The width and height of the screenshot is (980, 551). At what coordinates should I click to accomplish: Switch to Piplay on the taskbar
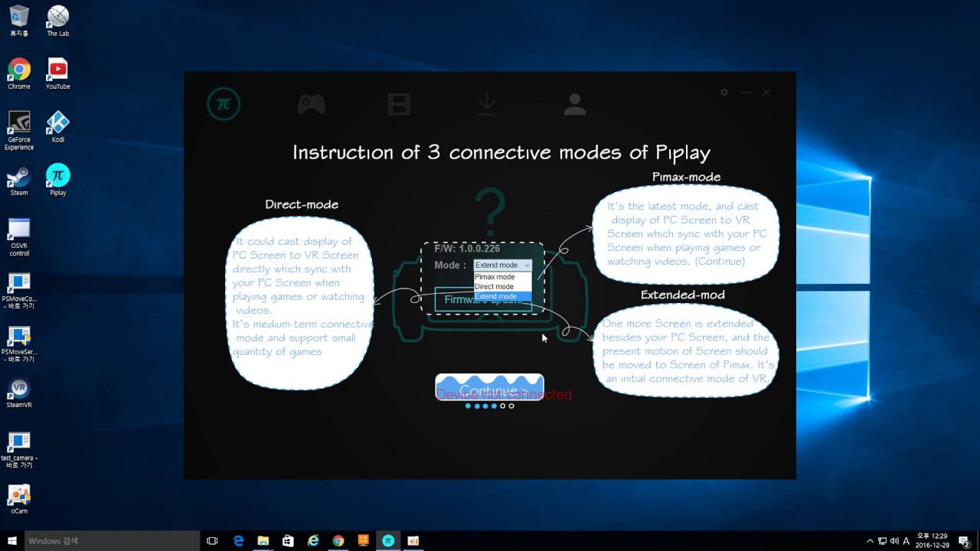[388, 541]
